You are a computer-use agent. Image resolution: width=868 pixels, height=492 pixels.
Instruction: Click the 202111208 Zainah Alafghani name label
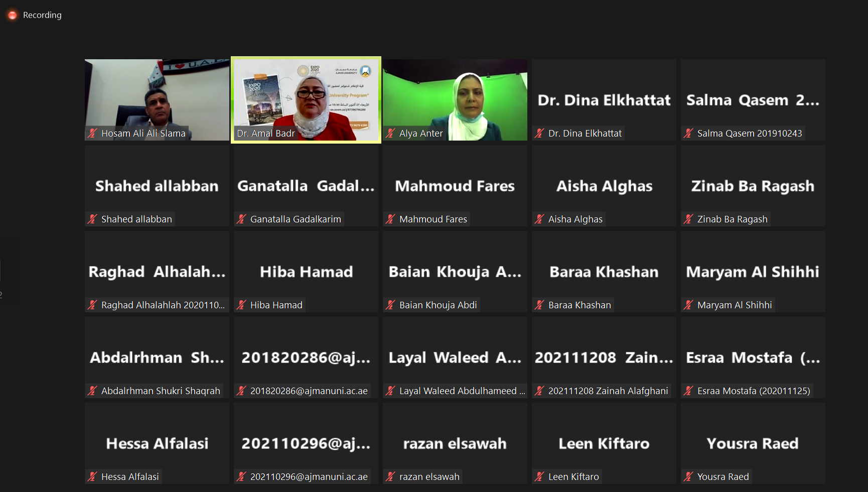coord(608,391)
